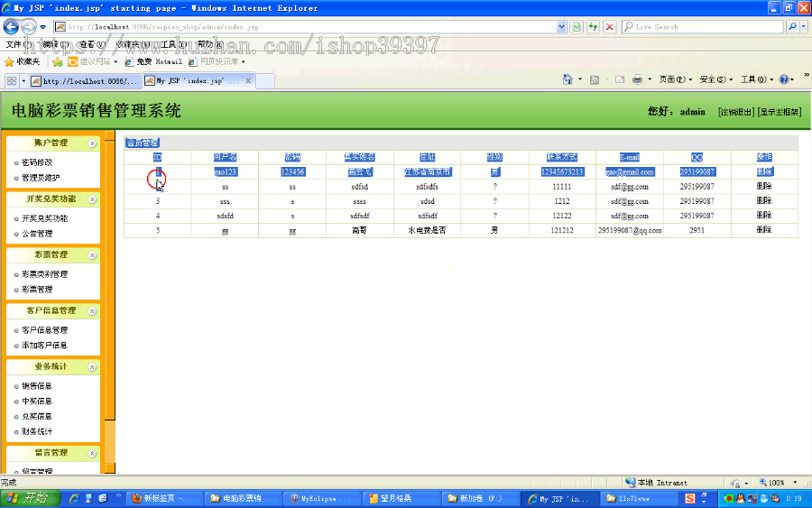Open a new blank tab
Image resolution: width=812 pixels, height=508 pixels.
coord(265,81)
